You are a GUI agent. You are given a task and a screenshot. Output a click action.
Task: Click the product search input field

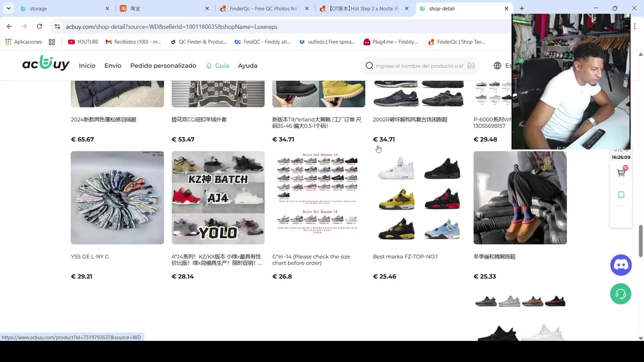(419, 66)
